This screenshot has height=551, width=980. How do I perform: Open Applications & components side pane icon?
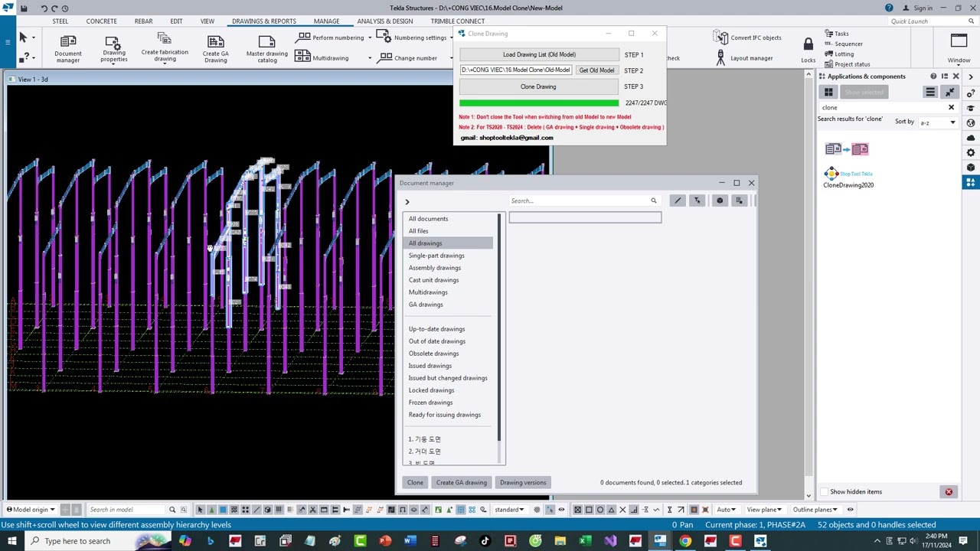point(971,182)
